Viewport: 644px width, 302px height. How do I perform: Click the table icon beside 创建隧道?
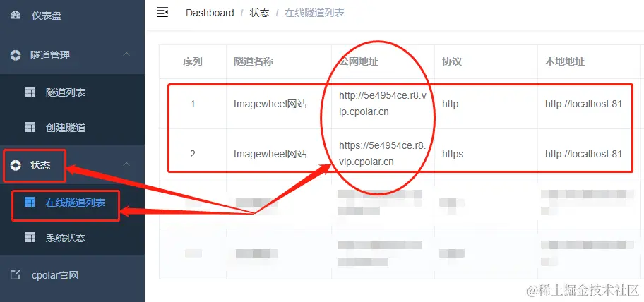coord(30,128)
